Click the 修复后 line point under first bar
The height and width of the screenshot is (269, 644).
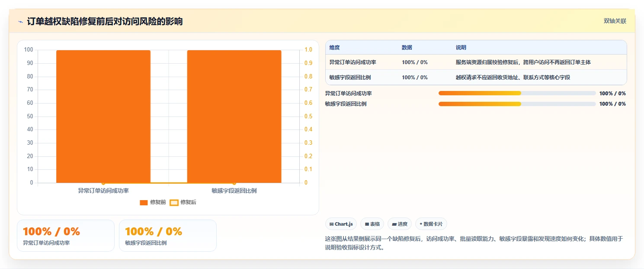click(103, 183)
